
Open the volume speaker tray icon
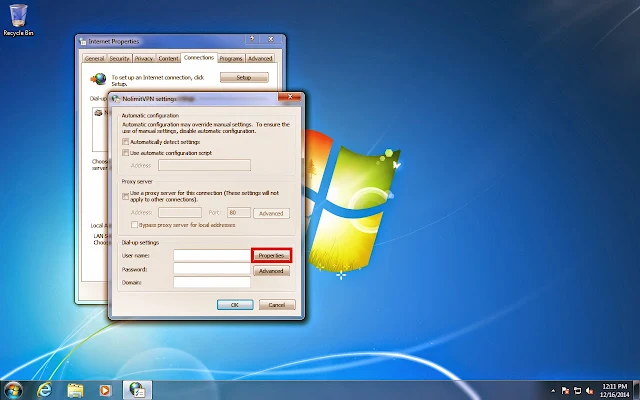click(589, 391)
